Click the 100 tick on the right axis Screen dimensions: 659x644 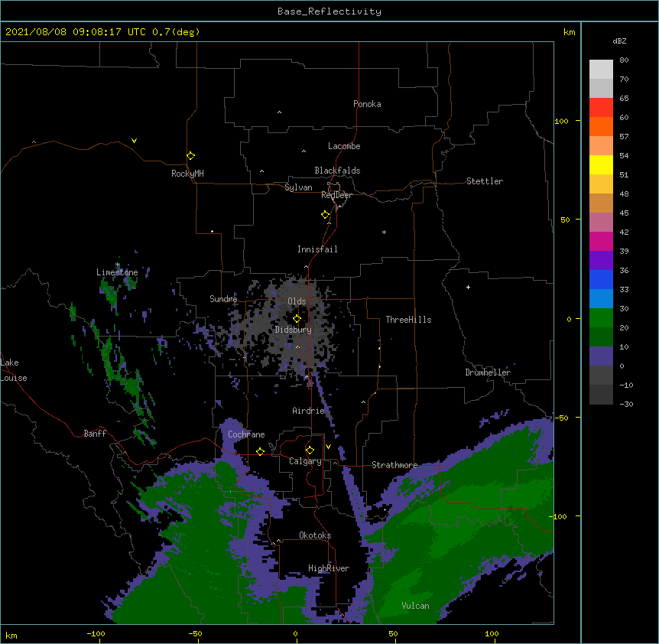pyautogui.click(x=561, y=121)
